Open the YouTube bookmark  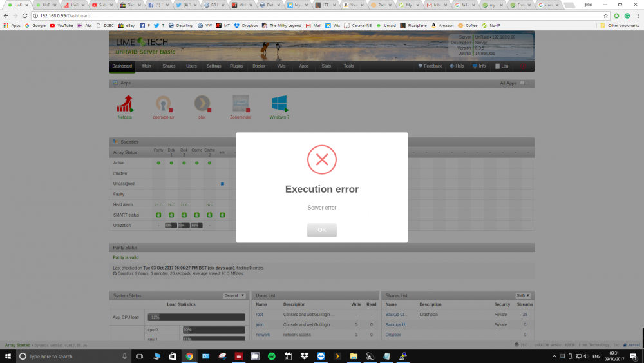pyautogui.click(x=62, y=26)
